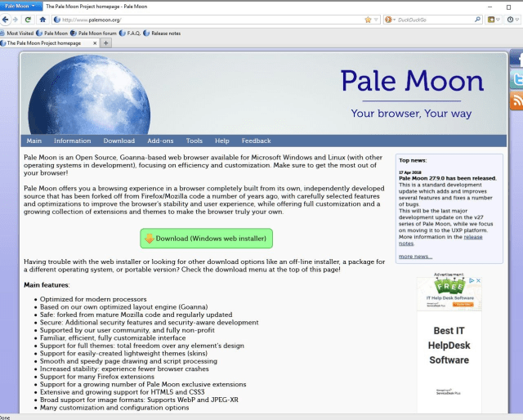Close the advertisement with the X icon

tap(478, 280)
